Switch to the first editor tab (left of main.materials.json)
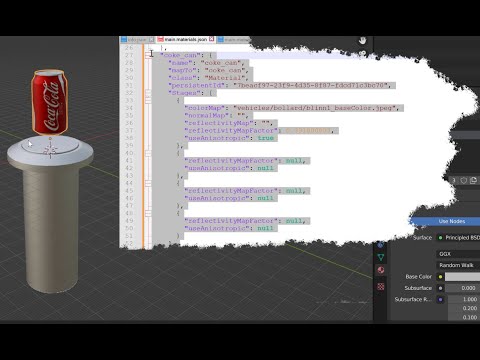Viewport: 480px width, 360px height. [137, 39]
